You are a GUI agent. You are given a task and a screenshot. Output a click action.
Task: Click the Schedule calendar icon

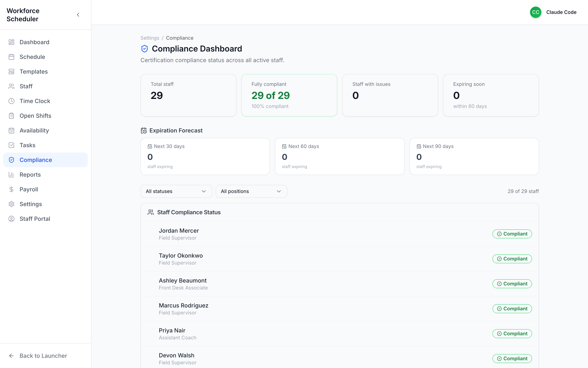[11, 57]
